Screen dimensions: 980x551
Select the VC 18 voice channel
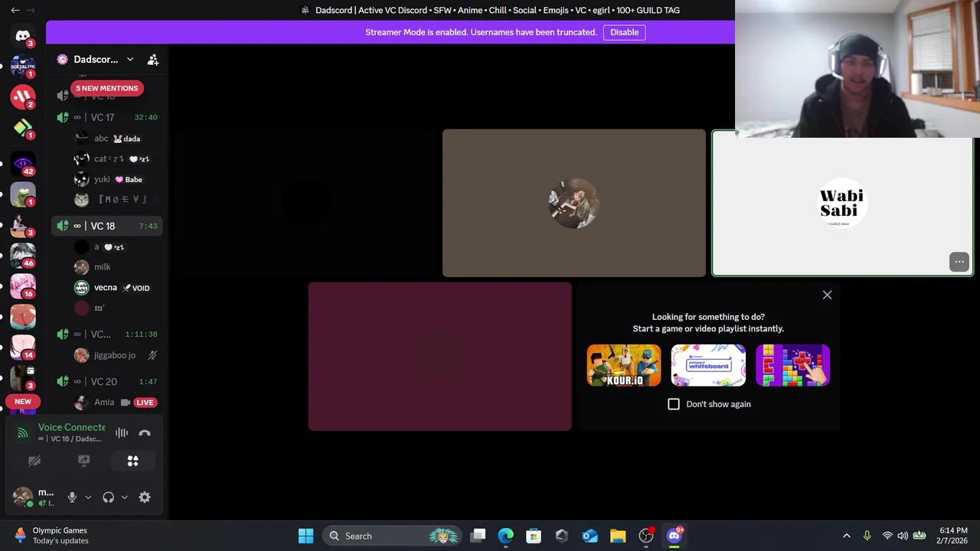click(107, 226)
